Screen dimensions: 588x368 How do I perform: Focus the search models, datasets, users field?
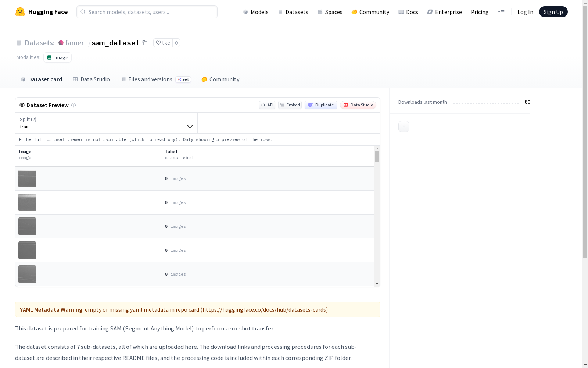147,12
